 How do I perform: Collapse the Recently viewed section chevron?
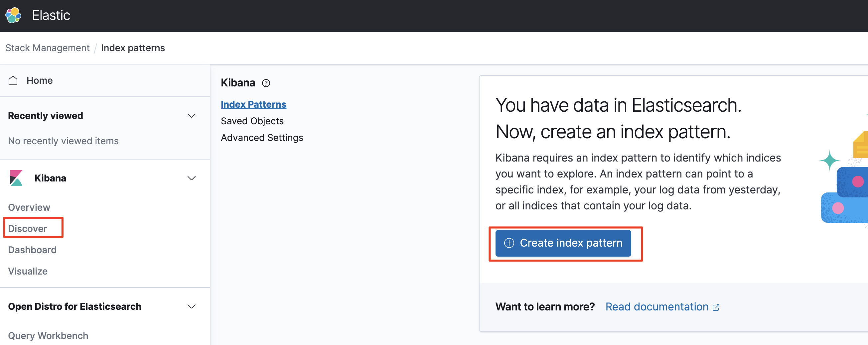tap(191, 116)
